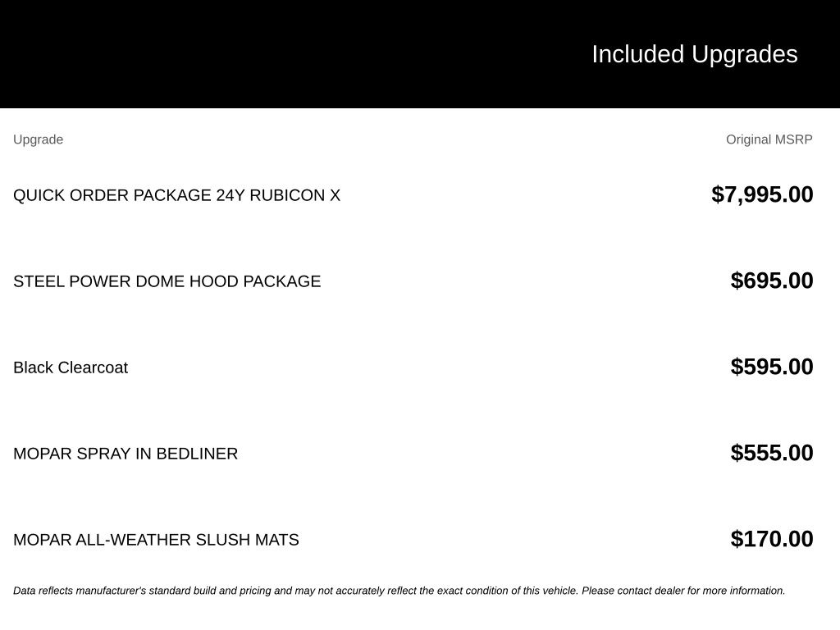Click the Upgrade column header
This screenshot has width=840, height=630.
[x=38, y=139]
